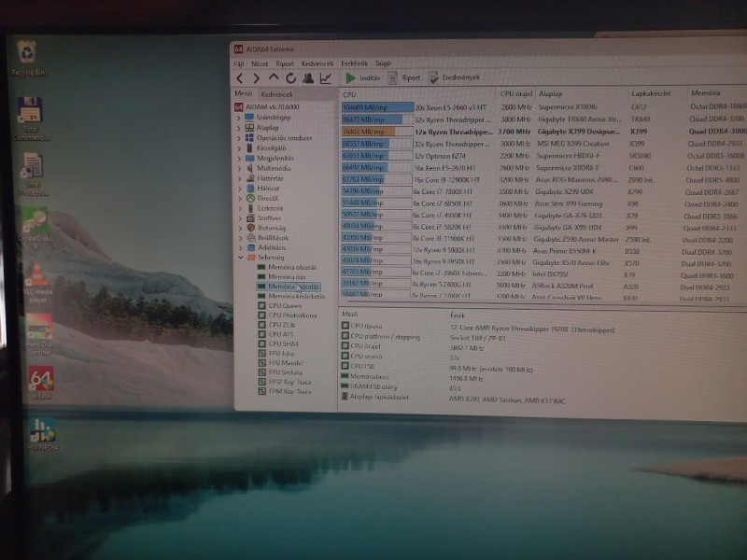Open FPU Mandel benchmark
The image size is (747, 560).
[x=281, y=363]
